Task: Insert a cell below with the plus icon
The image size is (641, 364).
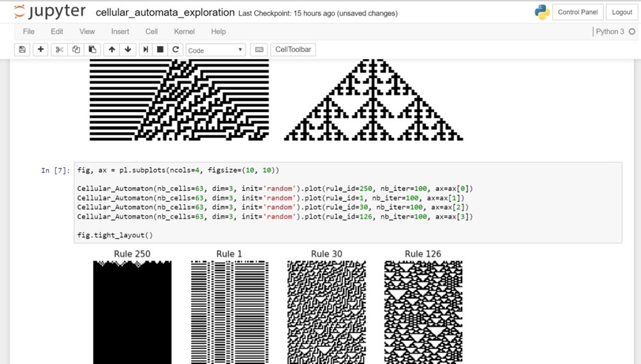Action: [40, 49]
